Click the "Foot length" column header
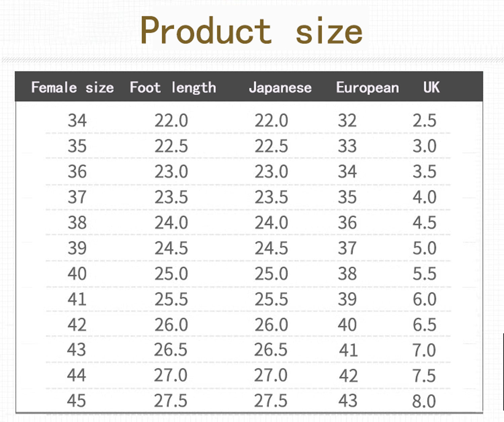504x422 pixels. (173, 88)
